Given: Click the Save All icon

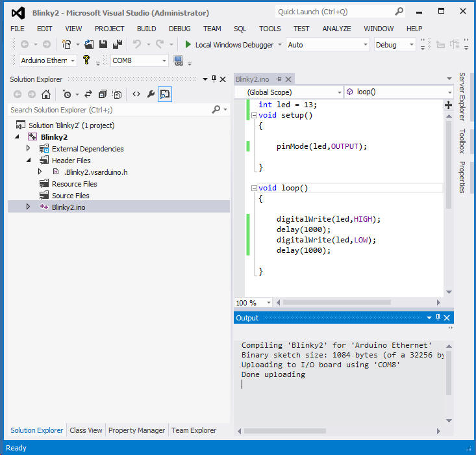Looking at the screenshot, I should tap(118, 45).
